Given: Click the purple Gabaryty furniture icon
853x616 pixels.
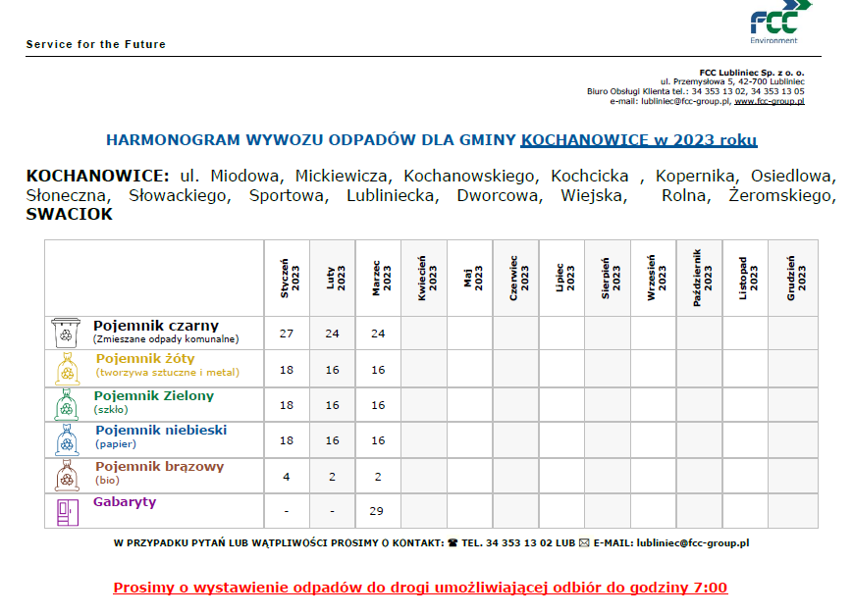Looking at the screenshot, I should [66, 510].
